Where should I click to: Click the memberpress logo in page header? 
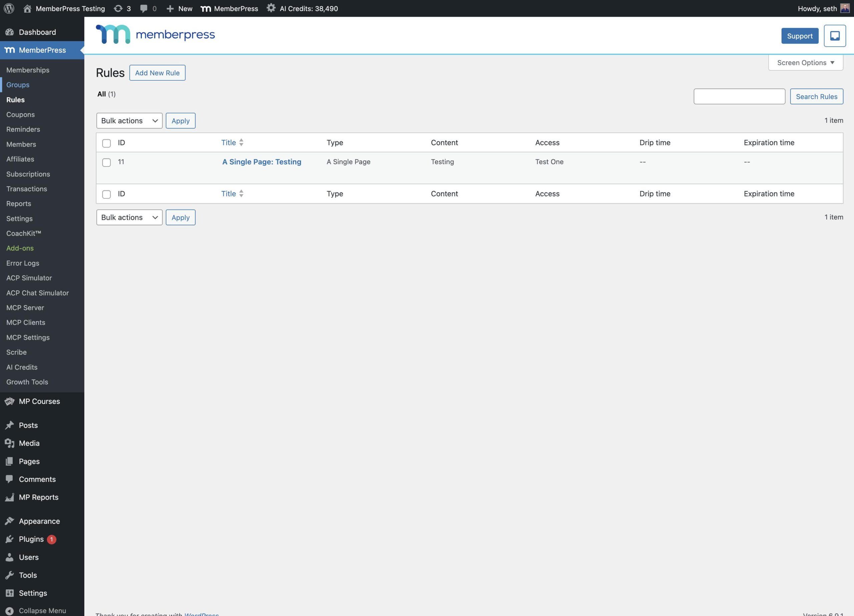[155, 34]
